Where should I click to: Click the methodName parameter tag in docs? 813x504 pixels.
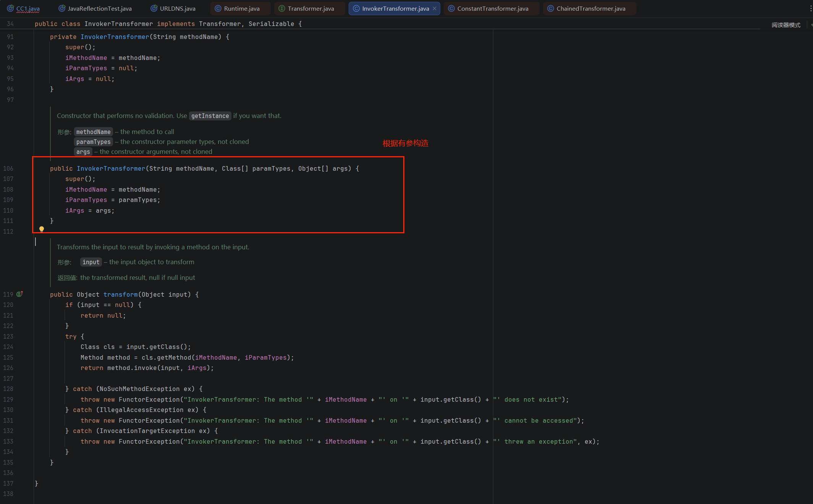tap(93, 132)
